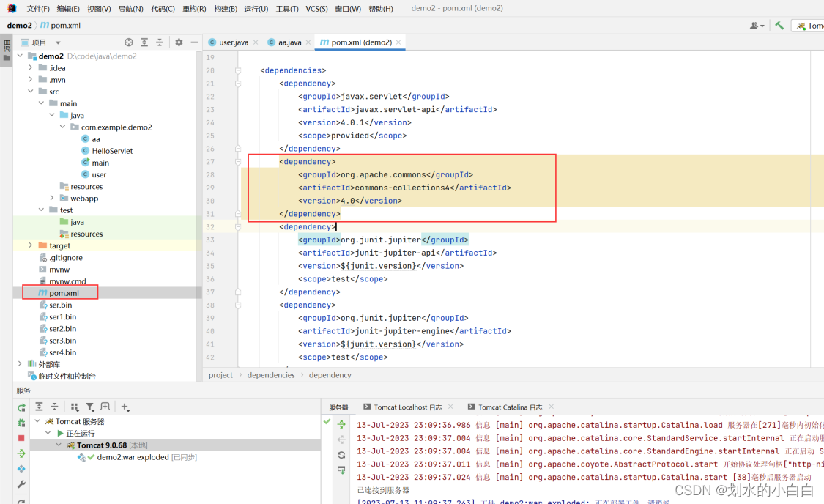Click expand all in services toolbar
Screen dimensions: 824x504
click(x=39, y=407)
